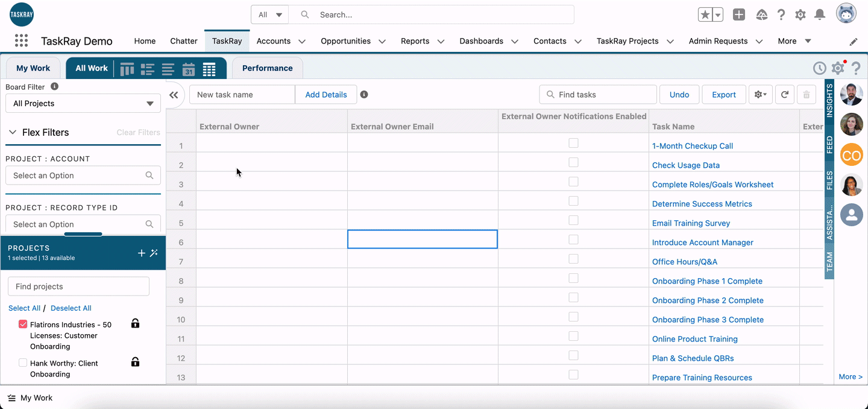The image size is (868, 409).
Task: Click the Deselect All projects link
Action: 71,308
